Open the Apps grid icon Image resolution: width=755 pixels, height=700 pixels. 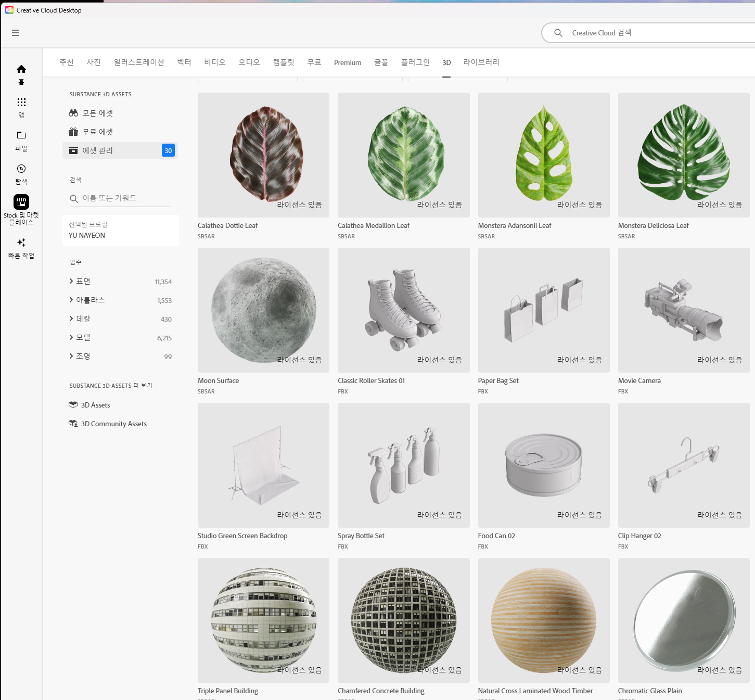click(x=21, y=103)
